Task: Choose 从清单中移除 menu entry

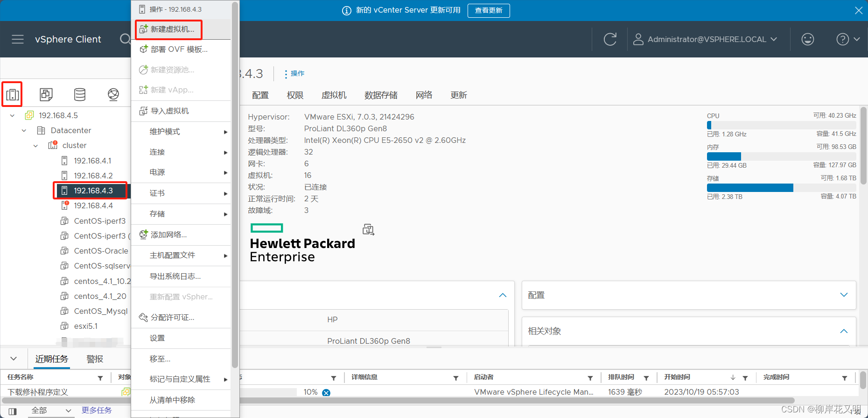Action: coord(181,400)
